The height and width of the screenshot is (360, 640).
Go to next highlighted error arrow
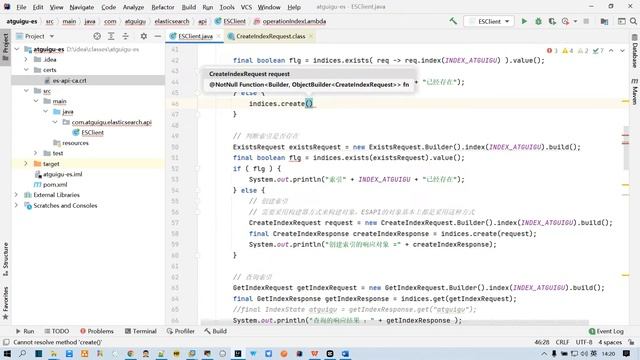622,51
